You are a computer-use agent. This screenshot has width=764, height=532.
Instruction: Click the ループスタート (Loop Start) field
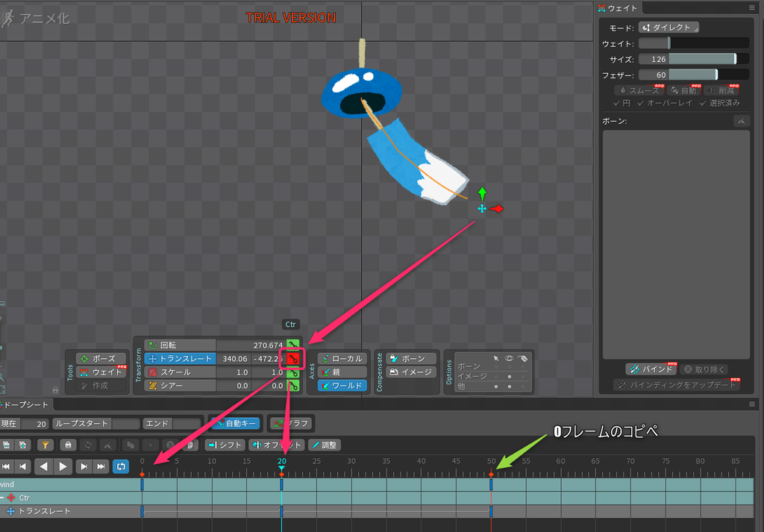125,424
